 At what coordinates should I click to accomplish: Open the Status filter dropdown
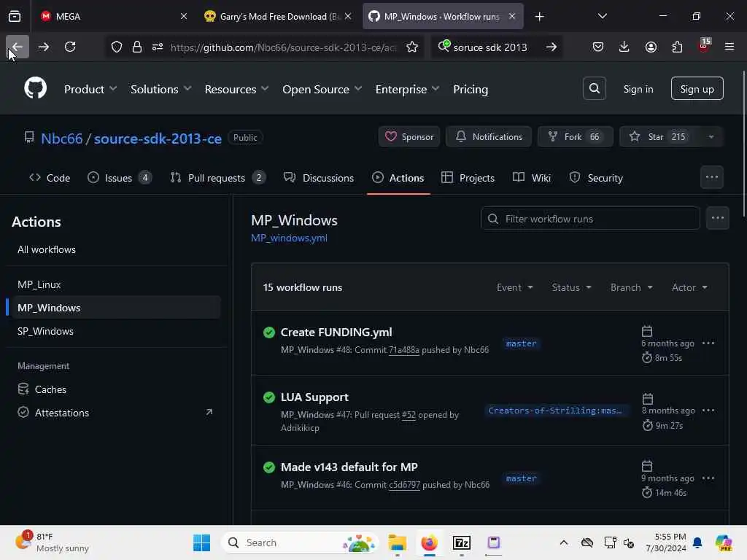[571, 287]
